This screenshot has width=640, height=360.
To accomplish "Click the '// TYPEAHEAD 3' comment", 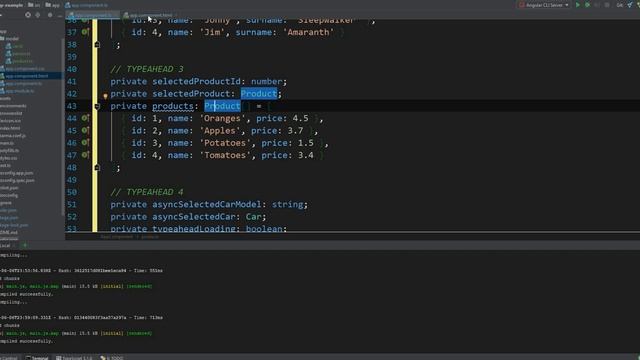I will pos(147,69).
